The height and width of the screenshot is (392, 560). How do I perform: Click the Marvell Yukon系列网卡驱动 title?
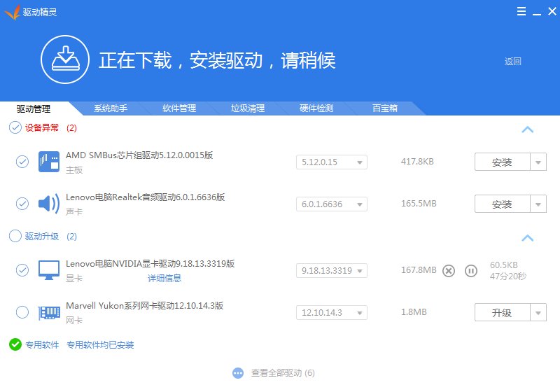click(x=145, y=306)
